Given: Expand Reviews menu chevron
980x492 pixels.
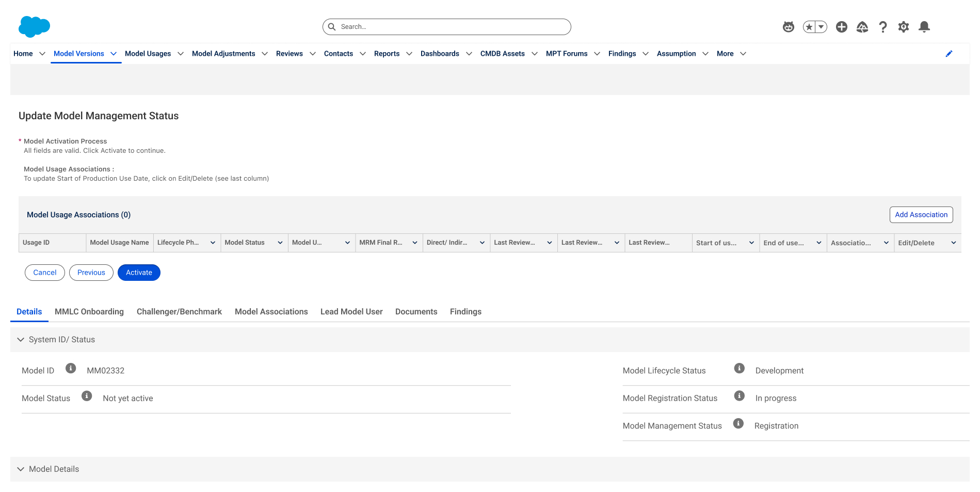Looking at the screenshot, I should tap(313, 54).
